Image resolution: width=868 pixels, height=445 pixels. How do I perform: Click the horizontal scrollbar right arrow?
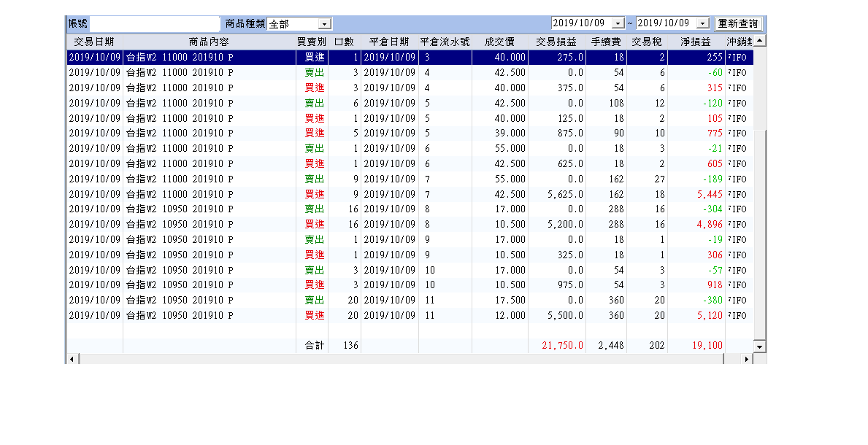[747, 359]
